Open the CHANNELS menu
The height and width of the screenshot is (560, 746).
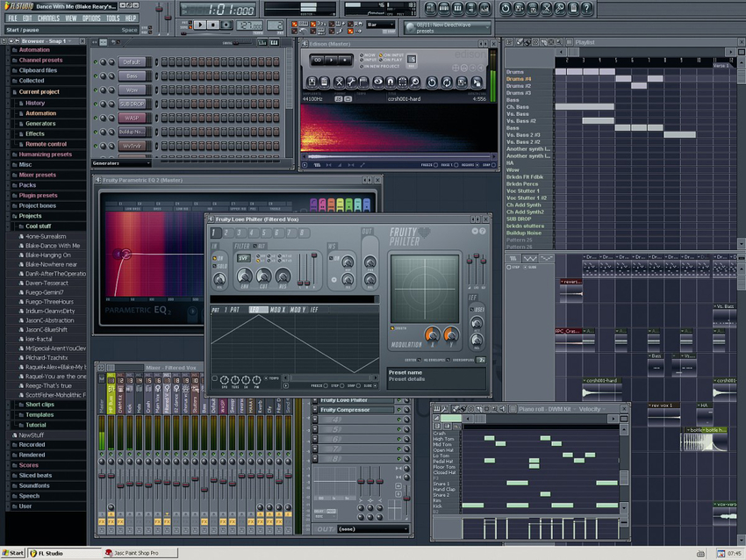48,18
